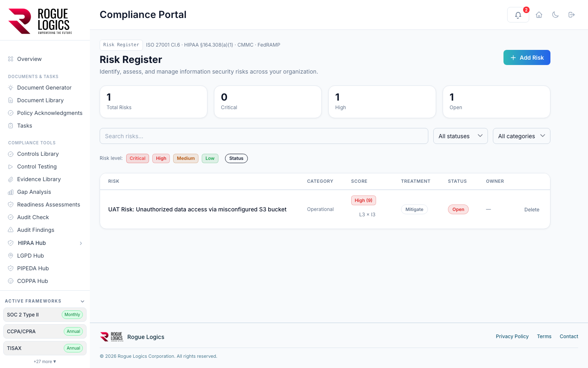Select TISAX framework card

(45, 348)
